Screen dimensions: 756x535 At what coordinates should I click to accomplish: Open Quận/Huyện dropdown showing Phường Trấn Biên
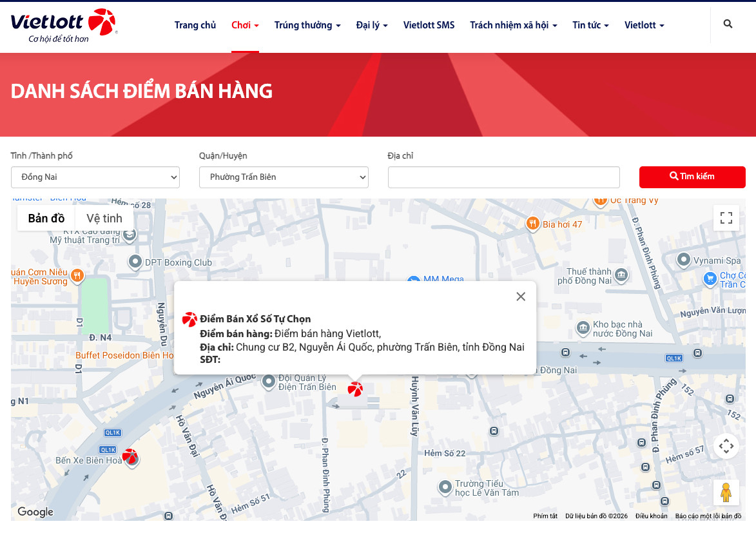(284, 177)
